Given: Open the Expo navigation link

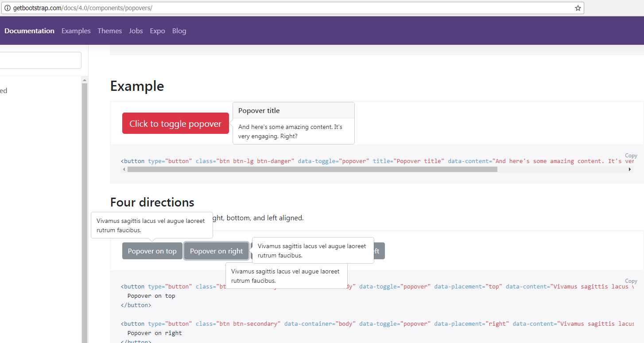Looking at the screenshot, I should point(157,31).
